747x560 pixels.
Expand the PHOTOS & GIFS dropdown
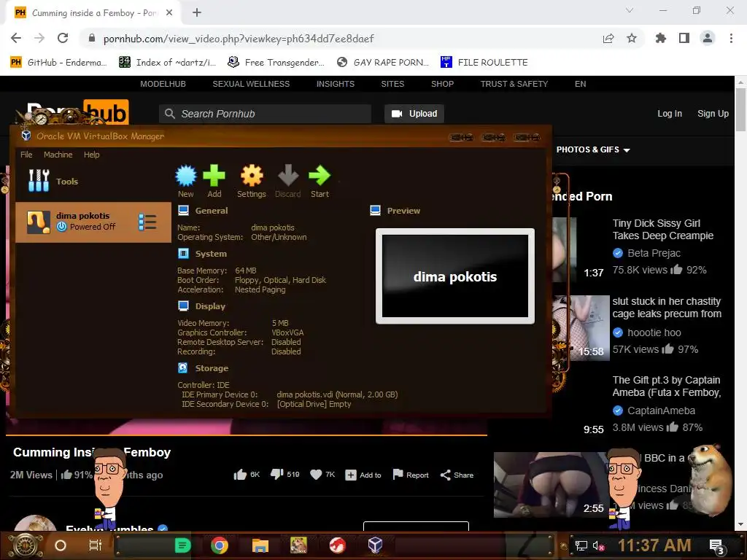point(593,149)
